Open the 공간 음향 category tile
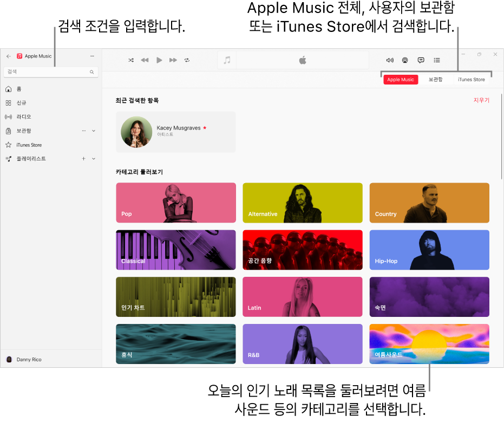The width and height of the screenshot is (504, 422). [303, 250]
